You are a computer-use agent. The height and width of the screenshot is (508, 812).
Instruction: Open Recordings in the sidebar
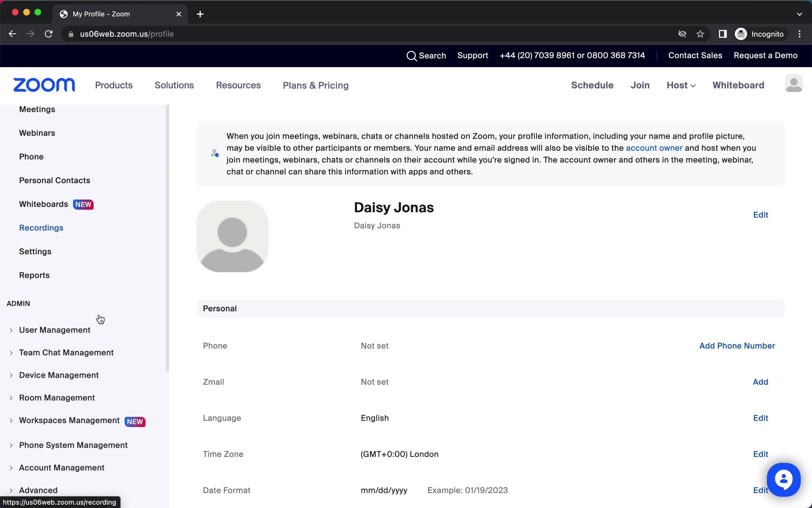pyautogui.click(x=41, y=228)
